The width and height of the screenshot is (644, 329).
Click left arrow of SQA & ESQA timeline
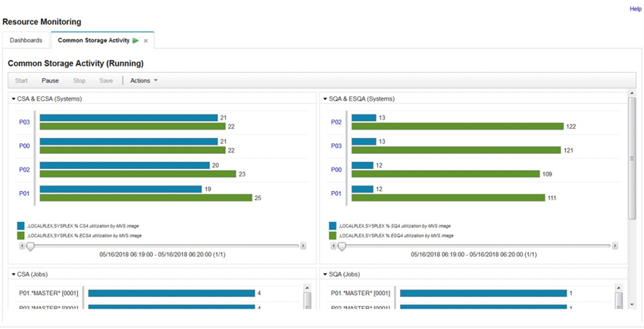point(334,246)
